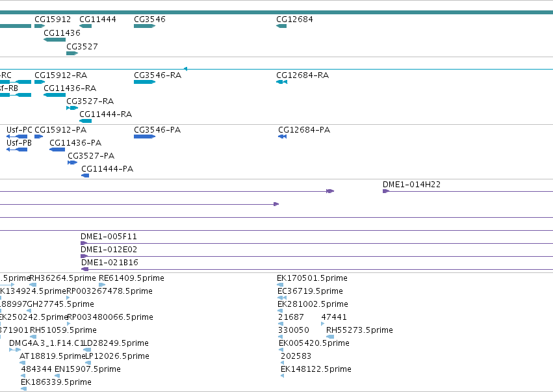
Task: Click the DME1-021B16 clone arrow
Action: point(84,269)
